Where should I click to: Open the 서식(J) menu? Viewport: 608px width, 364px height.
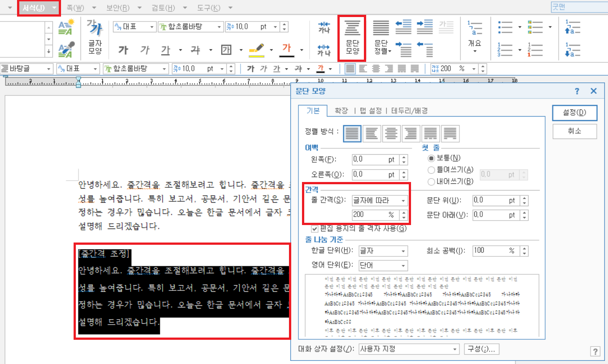[x=39, y=8]
